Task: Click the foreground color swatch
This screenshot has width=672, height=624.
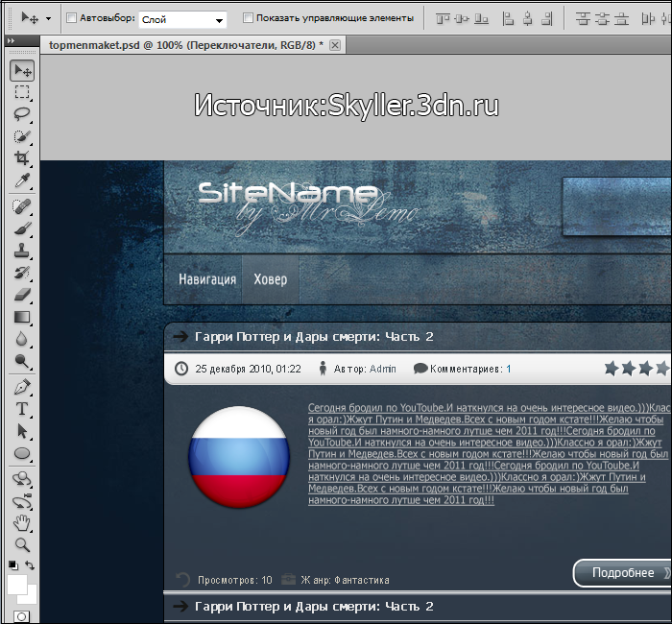Action: pos(17,584)
